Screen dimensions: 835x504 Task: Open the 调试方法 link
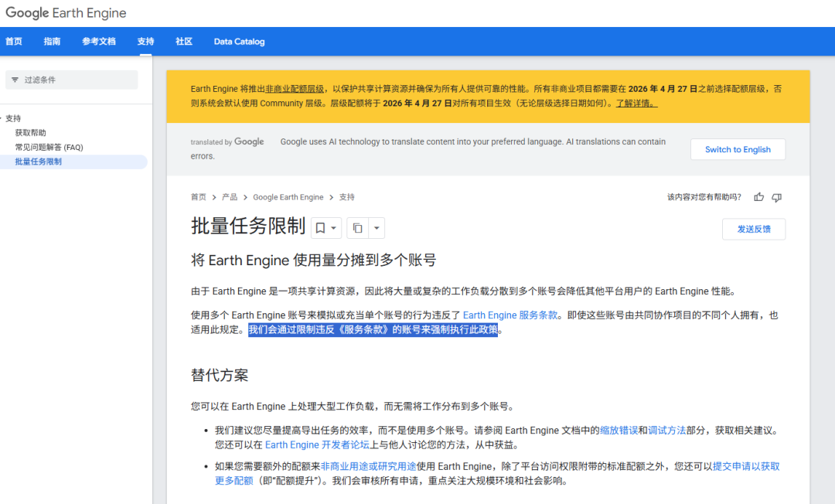tap(666, 430)
